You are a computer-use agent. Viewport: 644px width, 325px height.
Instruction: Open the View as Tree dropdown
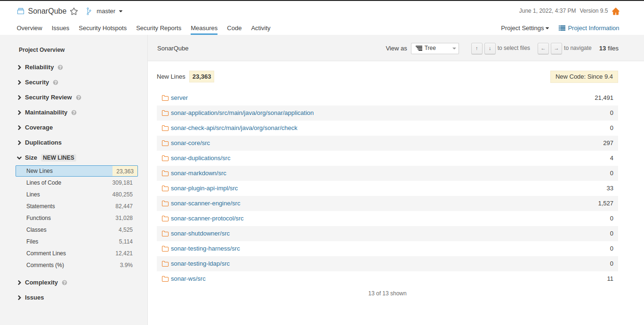pyautogui.click(x=435, y=48)
